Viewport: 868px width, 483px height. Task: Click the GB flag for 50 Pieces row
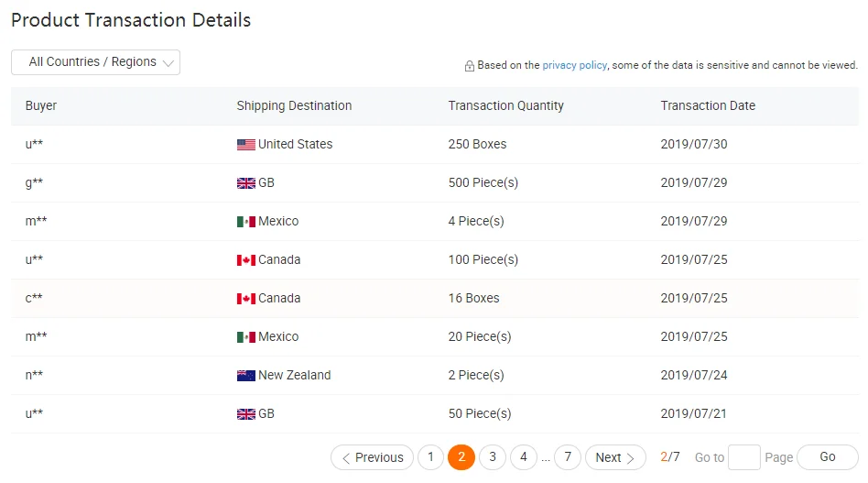245,414
